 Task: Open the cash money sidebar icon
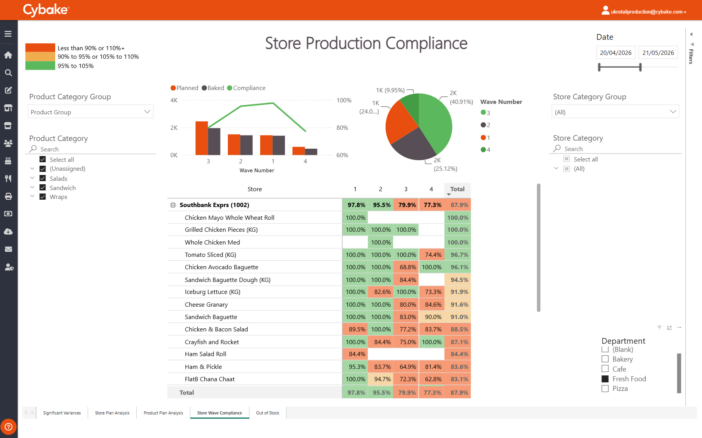(8, 214)
